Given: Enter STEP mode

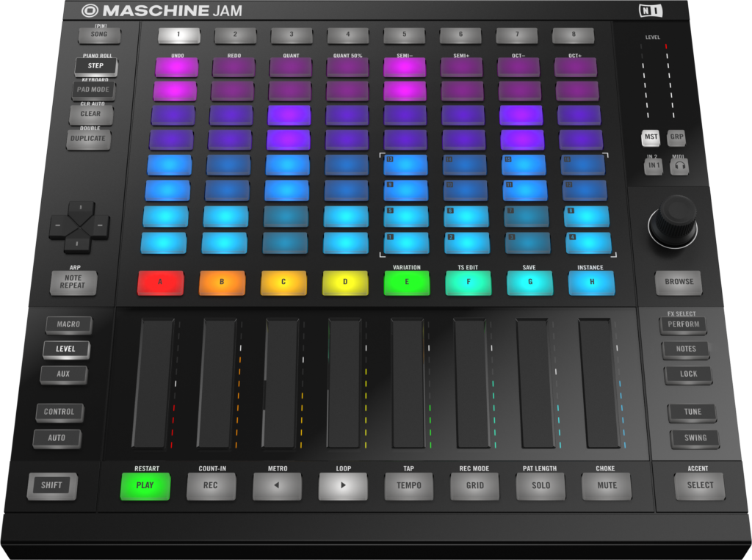Looking at the screenshot, I should 95,67.
